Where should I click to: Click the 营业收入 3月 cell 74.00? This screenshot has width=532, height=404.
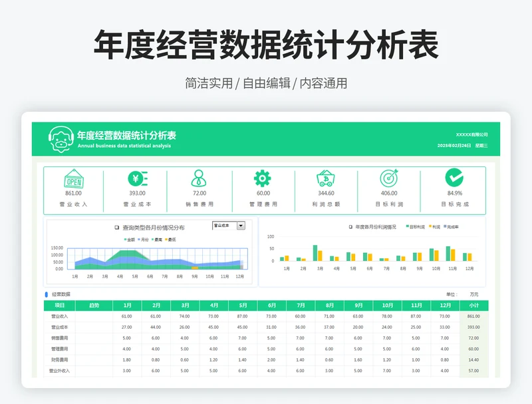(185, 316)
